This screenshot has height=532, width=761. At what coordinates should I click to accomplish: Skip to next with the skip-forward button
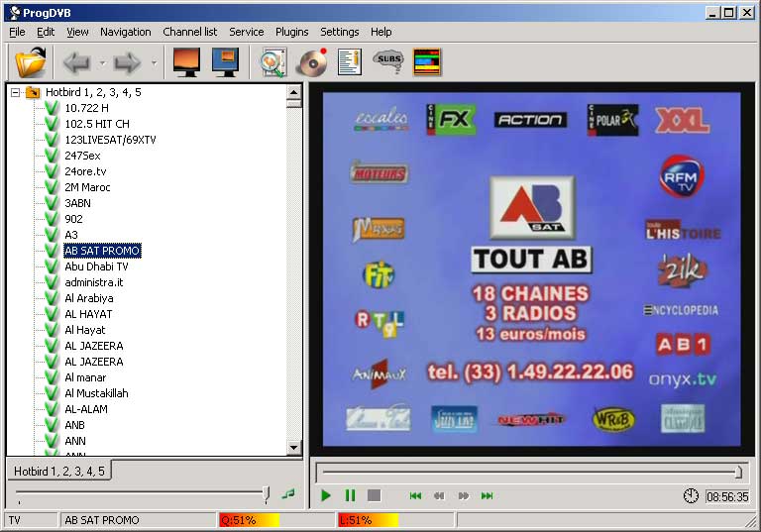tap(487, 496)
